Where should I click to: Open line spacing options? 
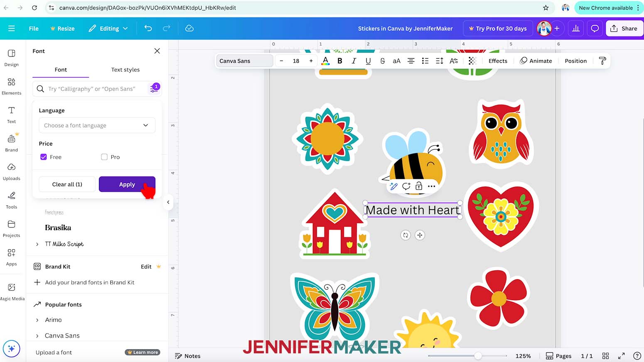click(x=440, y=61)
